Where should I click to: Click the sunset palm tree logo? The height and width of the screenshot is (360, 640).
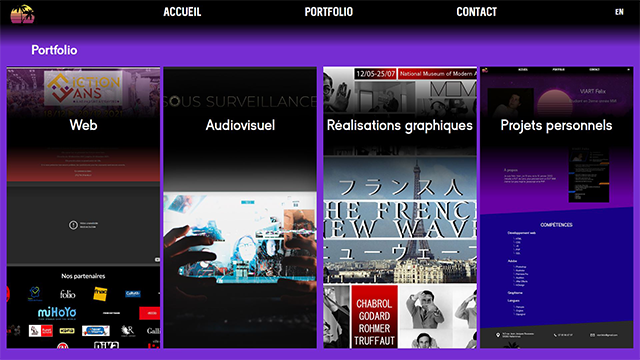click(22, 14)
